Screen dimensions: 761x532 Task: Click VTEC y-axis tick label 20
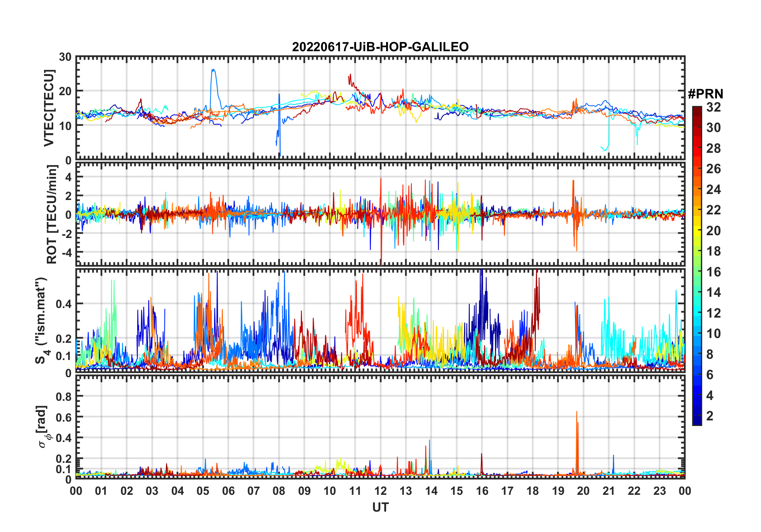coord(65,91)
